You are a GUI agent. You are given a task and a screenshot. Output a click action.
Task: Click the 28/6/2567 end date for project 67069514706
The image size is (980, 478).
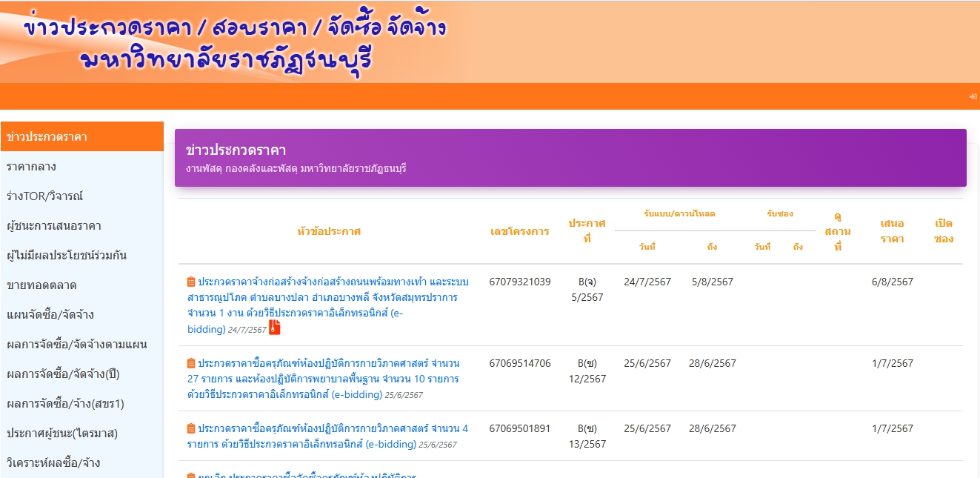tap(713, 363)
